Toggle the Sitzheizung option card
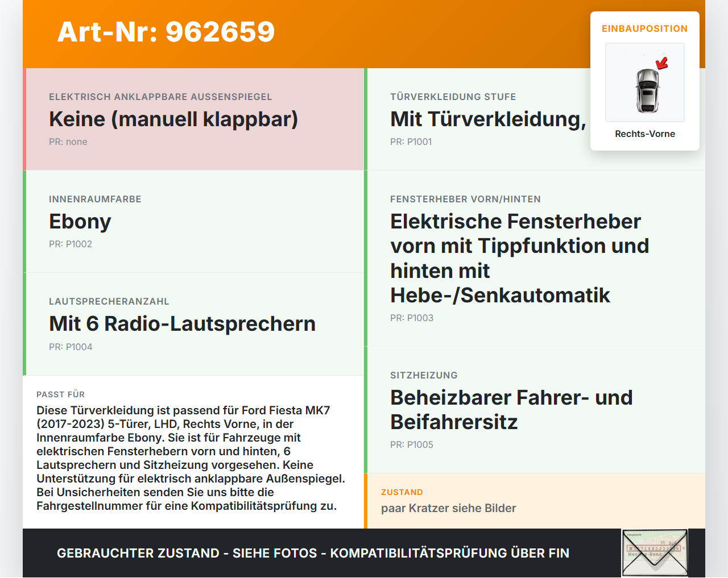The height and width of the screenshot is (578, 728). (511, 409)
